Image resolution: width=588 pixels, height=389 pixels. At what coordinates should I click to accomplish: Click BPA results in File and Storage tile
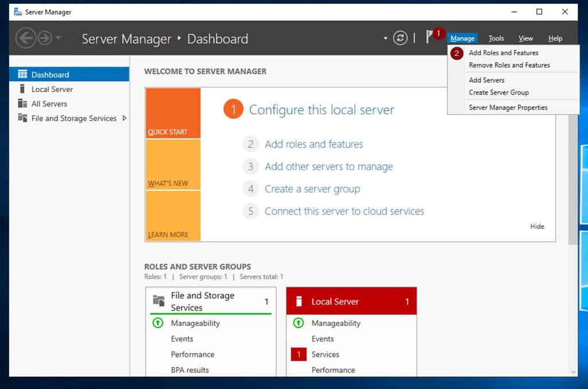[x=189, y=370]
